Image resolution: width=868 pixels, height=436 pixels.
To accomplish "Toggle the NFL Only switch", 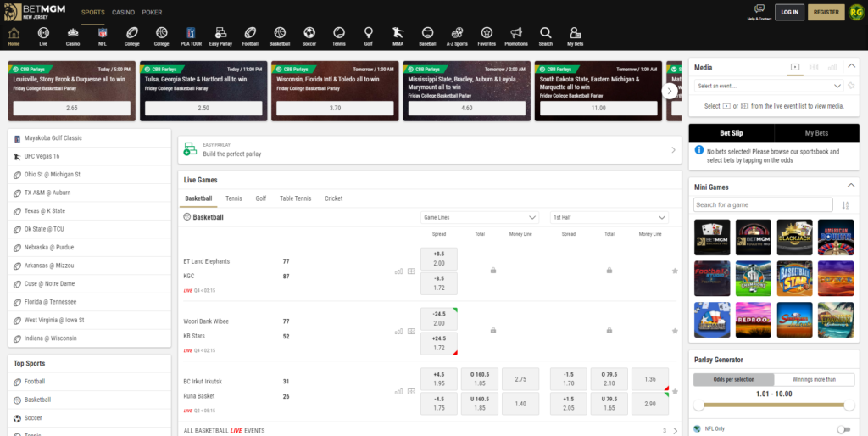I will (843, 429).
